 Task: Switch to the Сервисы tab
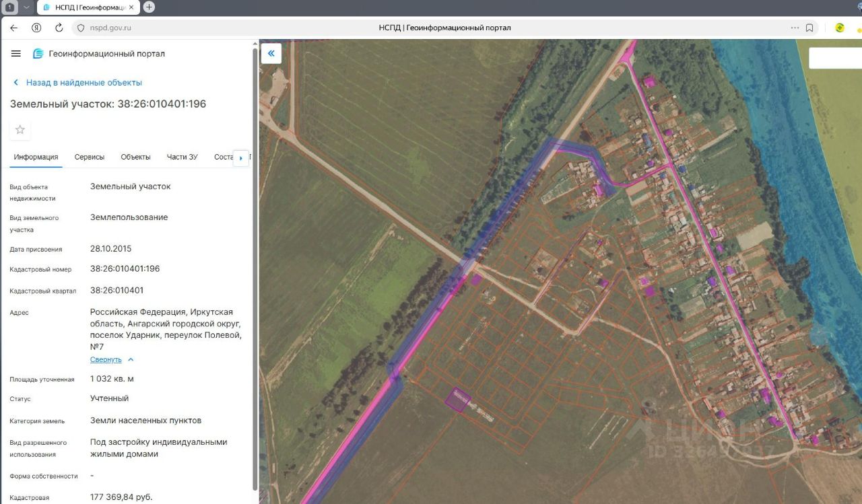tap(90, 157)
